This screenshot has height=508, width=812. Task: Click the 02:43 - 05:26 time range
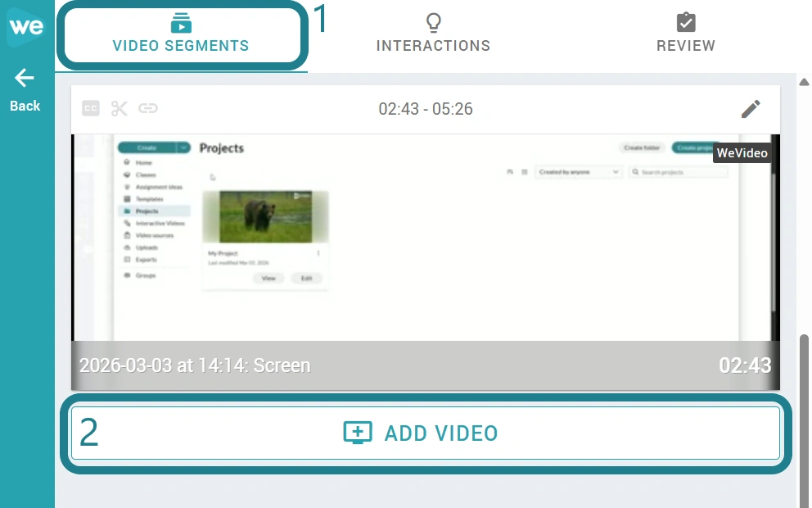426,109
